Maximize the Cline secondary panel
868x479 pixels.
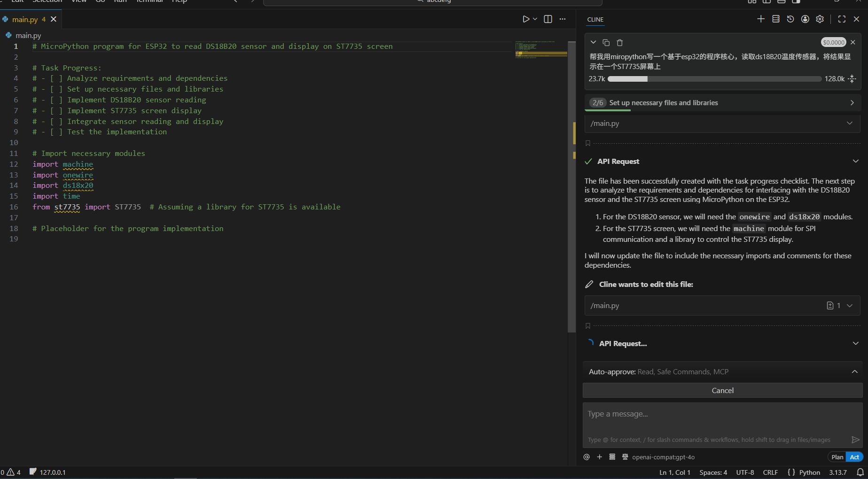842,19
